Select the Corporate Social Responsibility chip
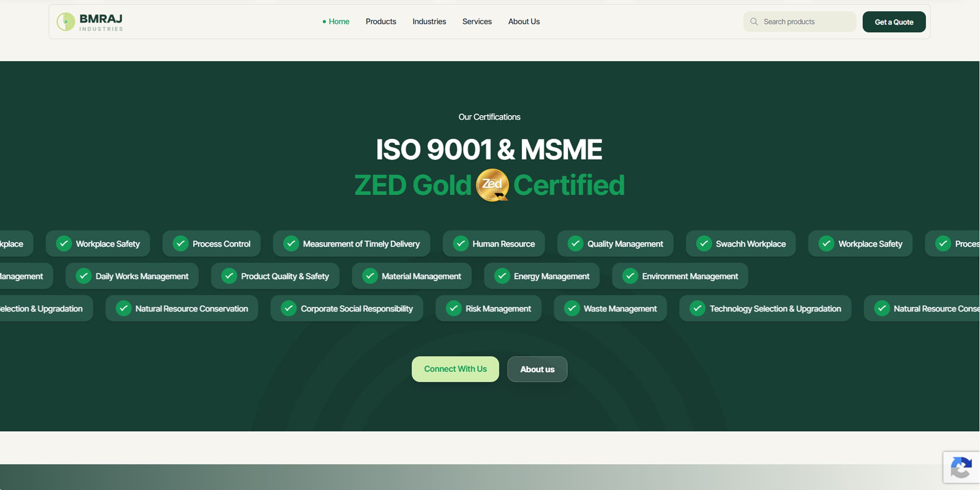Image resolution: width=980 pixels, height=490 pixels. [347, 309]
